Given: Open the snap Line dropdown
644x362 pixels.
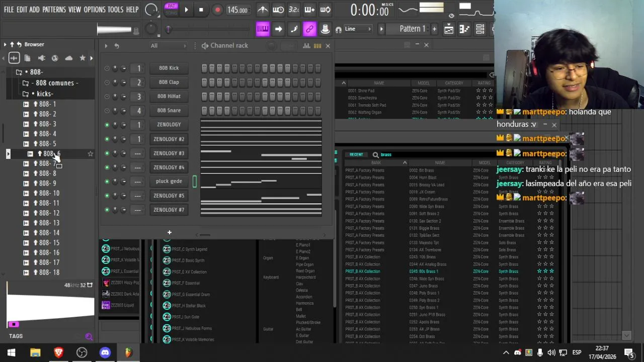Looking at the screenshot, I should tap(358, 29).
